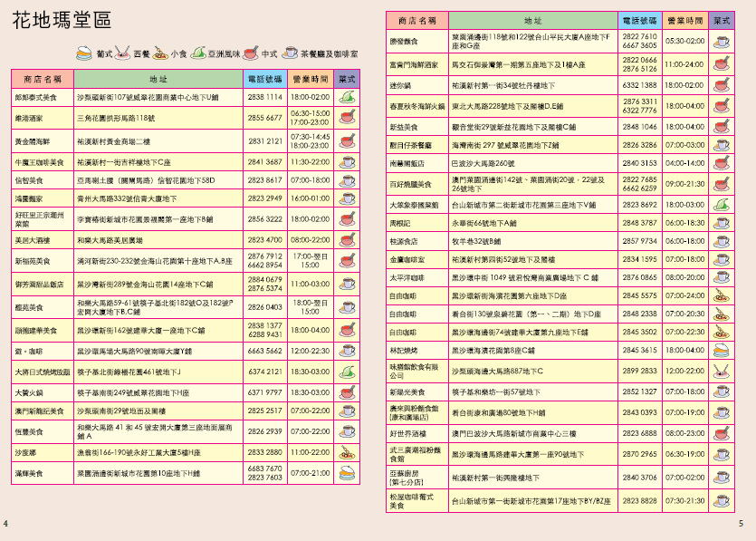Click the bowl icon in the 2823 6888 row
Viewport: 756px width, 541px height.
tap(722, 433)
